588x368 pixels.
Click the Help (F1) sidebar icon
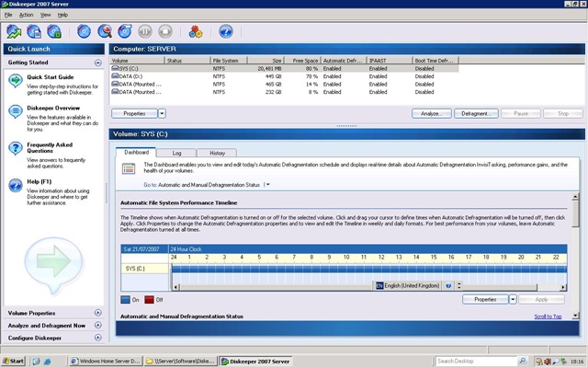16,185
